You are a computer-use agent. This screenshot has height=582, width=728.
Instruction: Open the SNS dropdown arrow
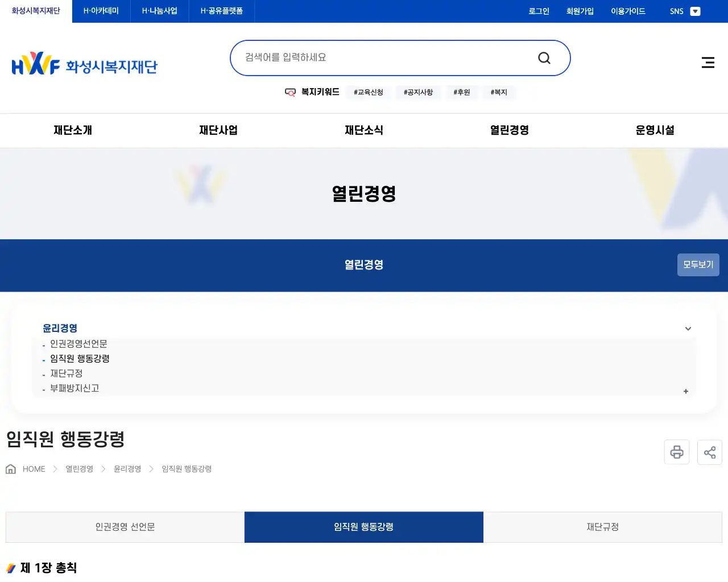tap(695, 11)
